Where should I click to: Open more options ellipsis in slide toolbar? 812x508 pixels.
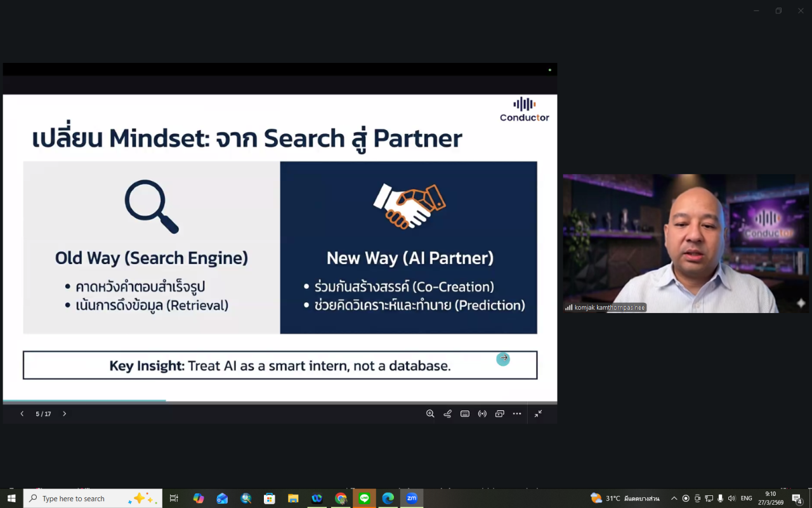517,414
